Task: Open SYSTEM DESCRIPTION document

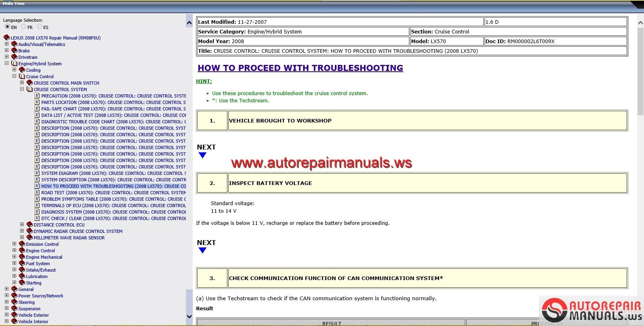Action: tap(114, 180)
